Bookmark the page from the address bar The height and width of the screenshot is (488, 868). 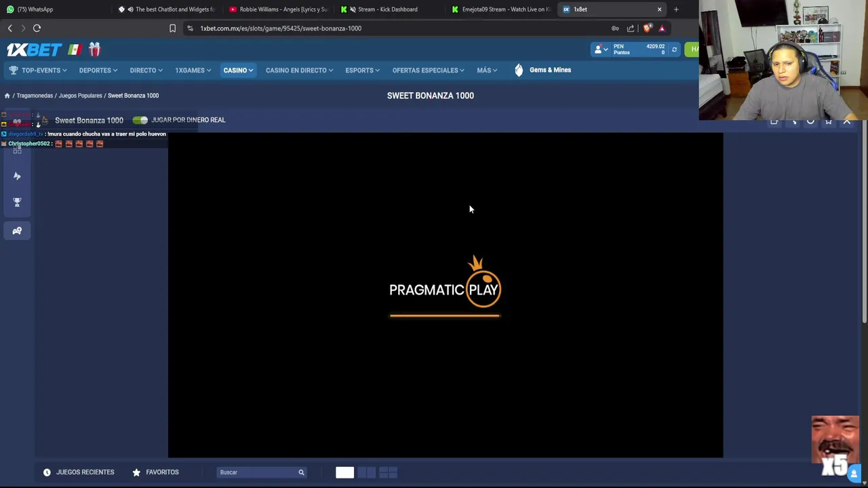point(172,28)
